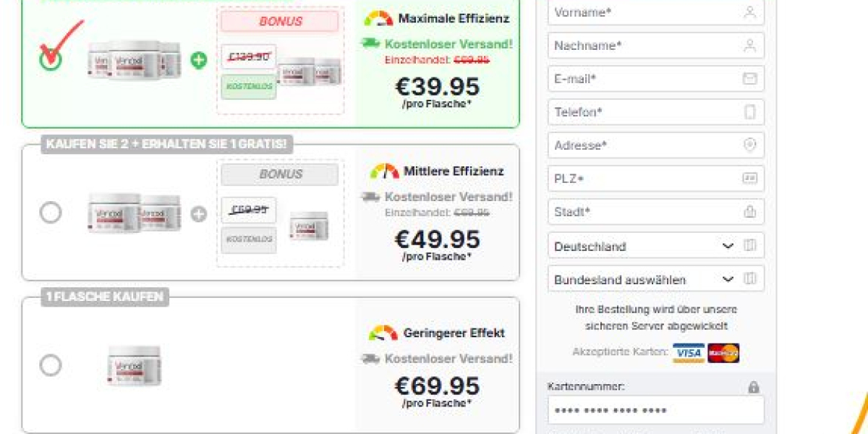Select the €39.95 Maximale Effizienz offer radio
The height and width of the screenshot is (434, 868).
coord(51,60)
